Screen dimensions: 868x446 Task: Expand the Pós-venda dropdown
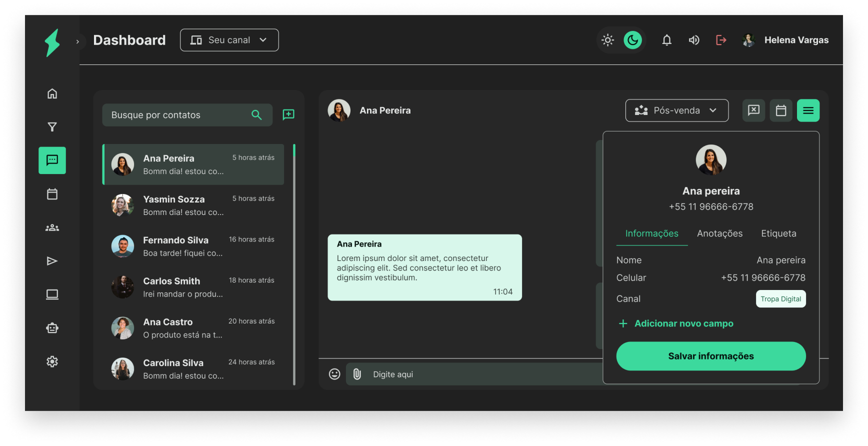(676, 110)
